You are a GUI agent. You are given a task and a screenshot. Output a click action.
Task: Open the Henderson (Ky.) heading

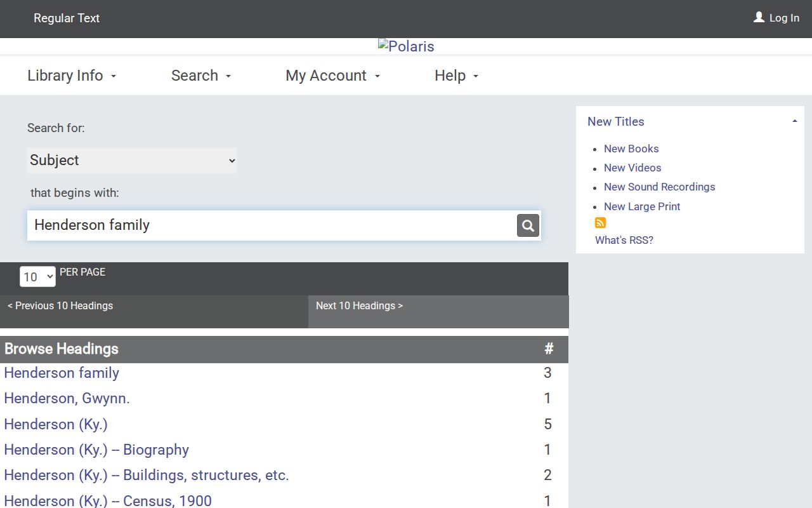click(56, 424)
